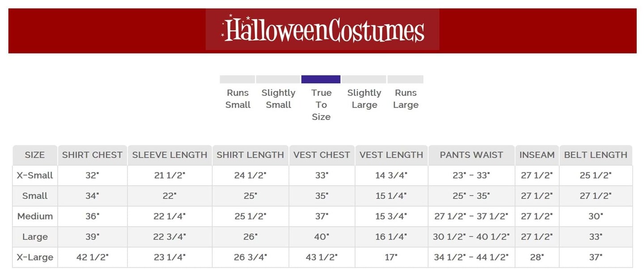Select the Slightly Large fit segment
The width and height of the screenshot is (644, 280).
pyautogui.click(x=364, y=79)
